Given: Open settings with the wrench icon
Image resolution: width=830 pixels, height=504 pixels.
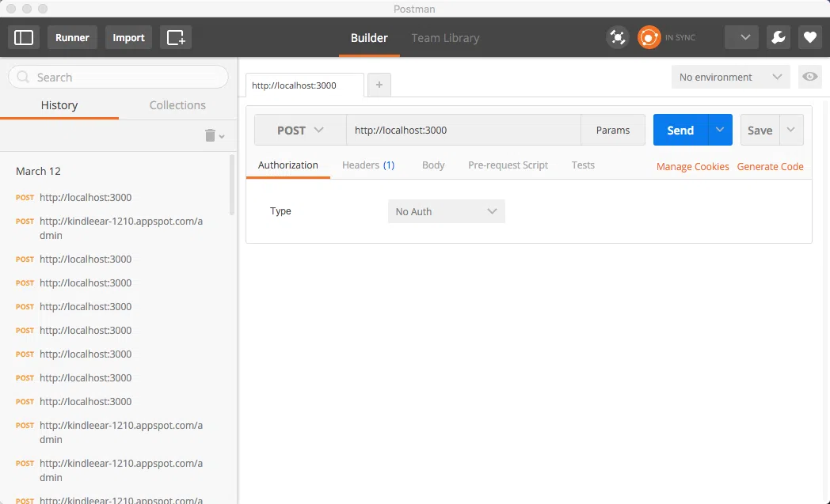Looking at the screenshot, I should [779, 37].
